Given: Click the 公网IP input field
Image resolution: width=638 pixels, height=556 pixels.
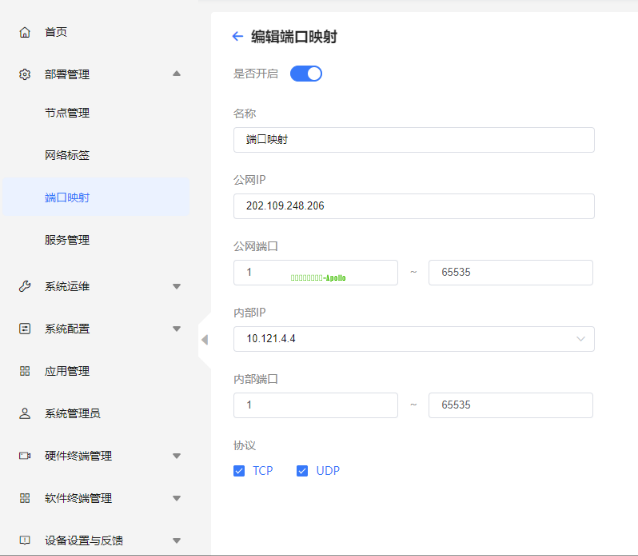Looking at the screenshot, I should tap(413, 206).
